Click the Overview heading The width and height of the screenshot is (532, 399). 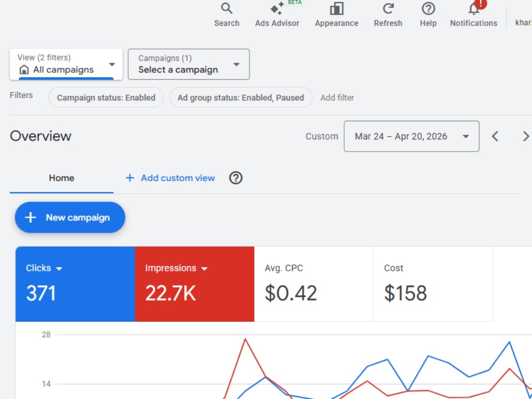(x=41, y=136)
